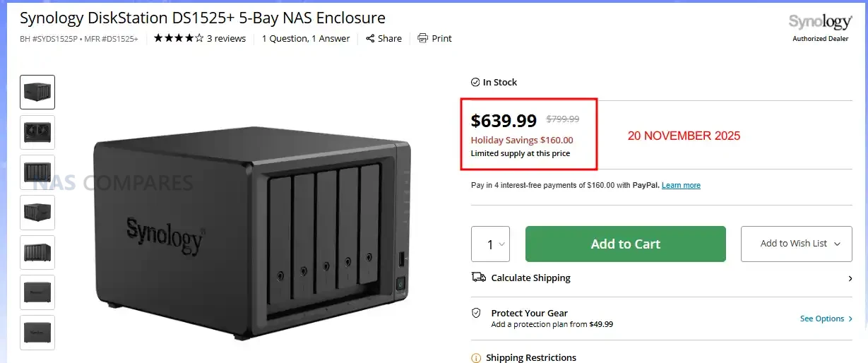Open the PayPal Learn more link
The height and width of the screenshot is (363, 868).
click(x=681, y=186)
